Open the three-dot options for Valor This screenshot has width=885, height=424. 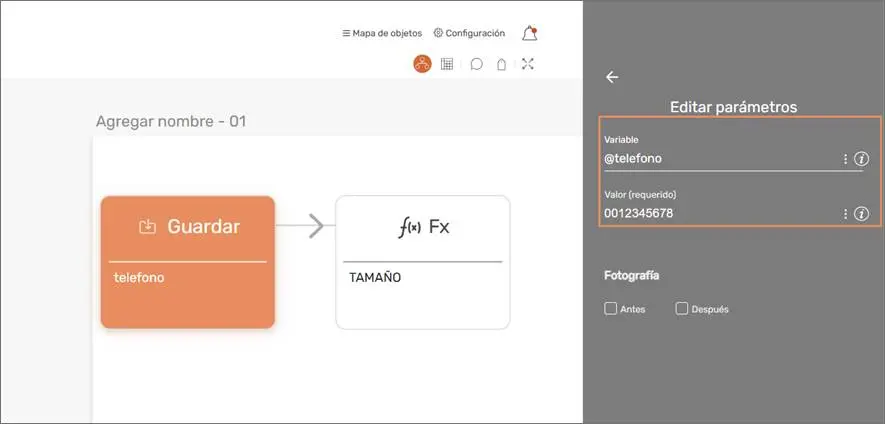[845, 214]
